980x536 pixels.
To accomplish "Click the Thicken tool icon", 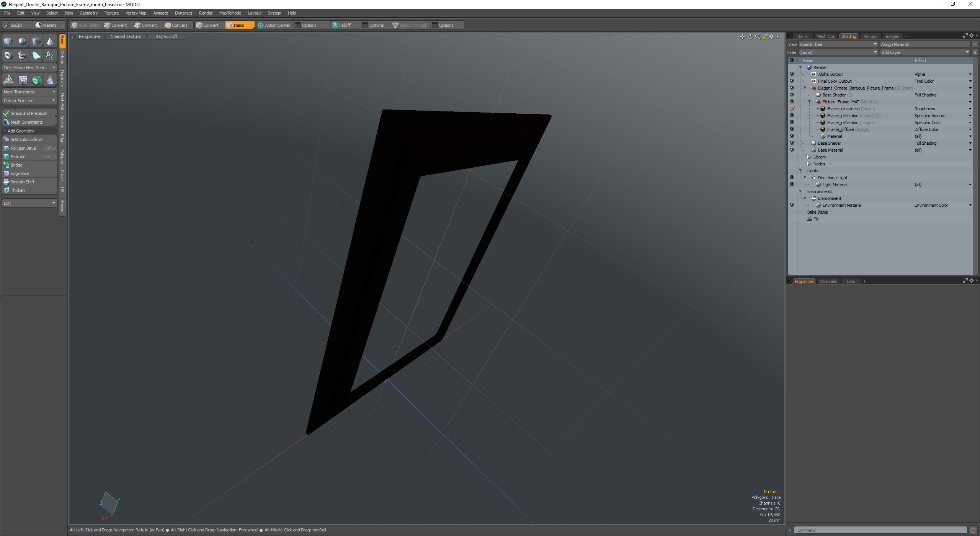I will point(6,190).
